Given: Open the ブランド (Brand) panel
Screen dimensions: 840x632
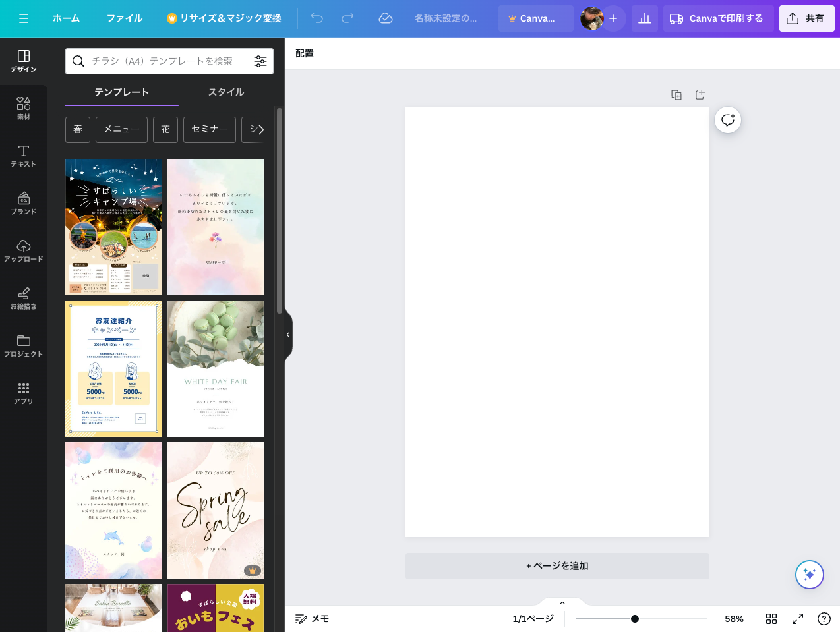Looking at the screenshot, I should pyautogui.click(x=23, y=203).
